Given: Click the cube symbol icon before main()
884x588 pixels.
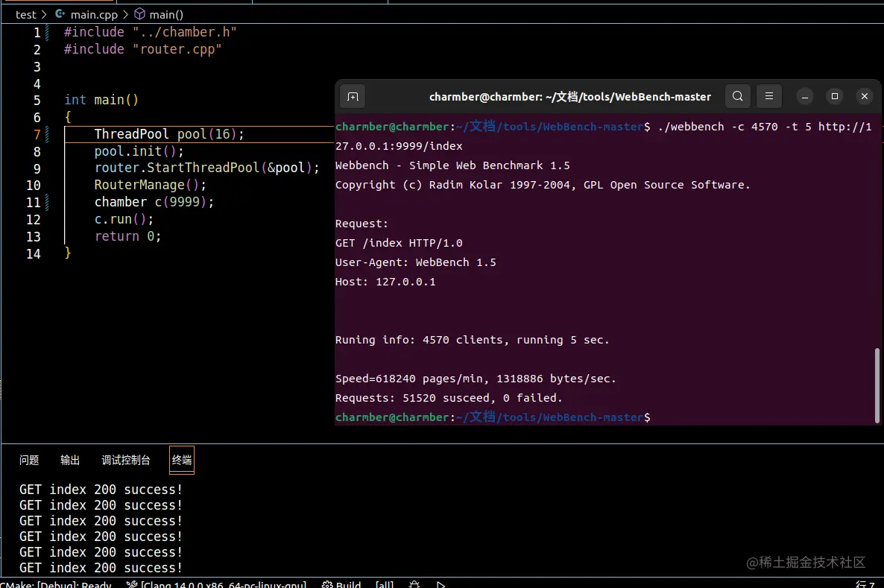Looking at the screenshot, I should (139, 14).
